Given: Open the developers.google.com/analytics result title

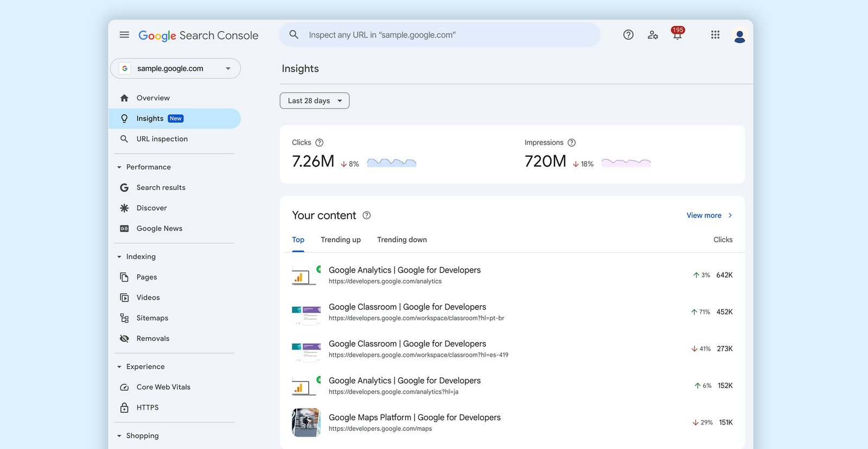Looking at the screenshot, I should (405, 270).
